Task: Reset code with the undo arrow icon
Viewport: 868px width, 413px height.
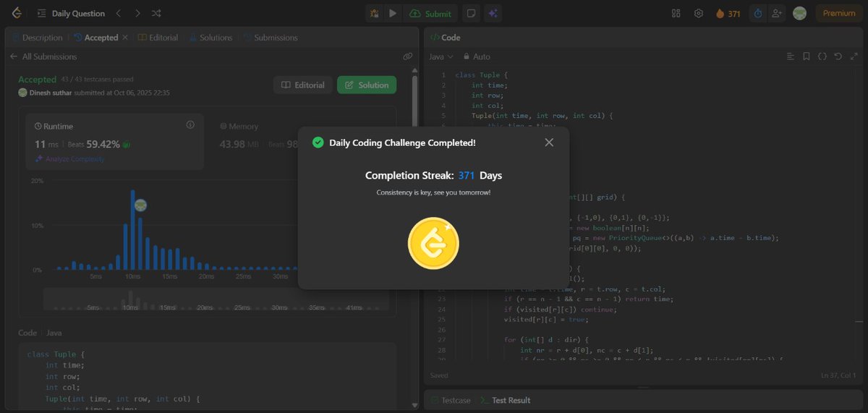Action: [838, 56]
